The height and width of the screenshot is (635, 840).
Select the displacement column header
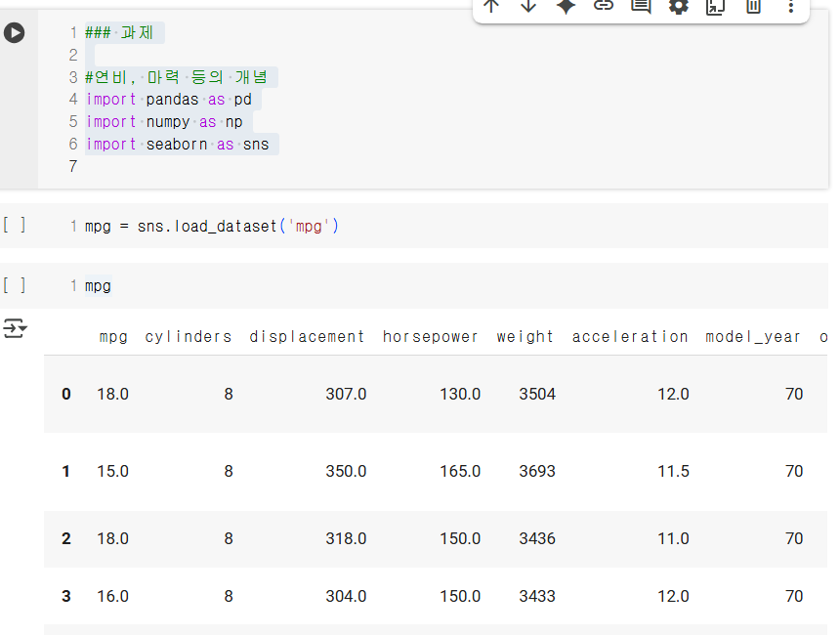307,336
